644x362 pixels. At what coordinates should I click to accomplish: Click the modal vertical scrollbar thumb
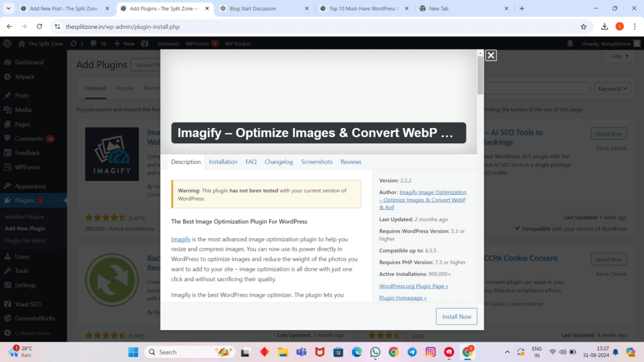480,75
